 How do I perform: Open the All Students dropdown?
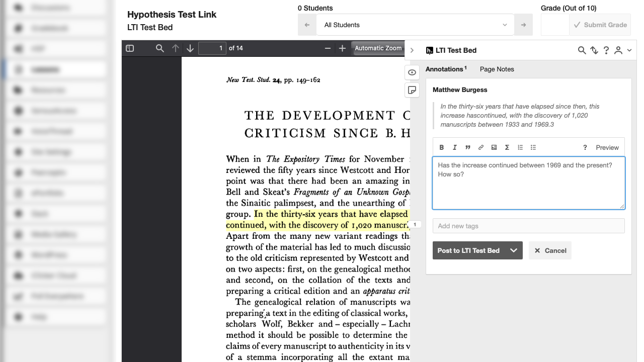[415, 25]
